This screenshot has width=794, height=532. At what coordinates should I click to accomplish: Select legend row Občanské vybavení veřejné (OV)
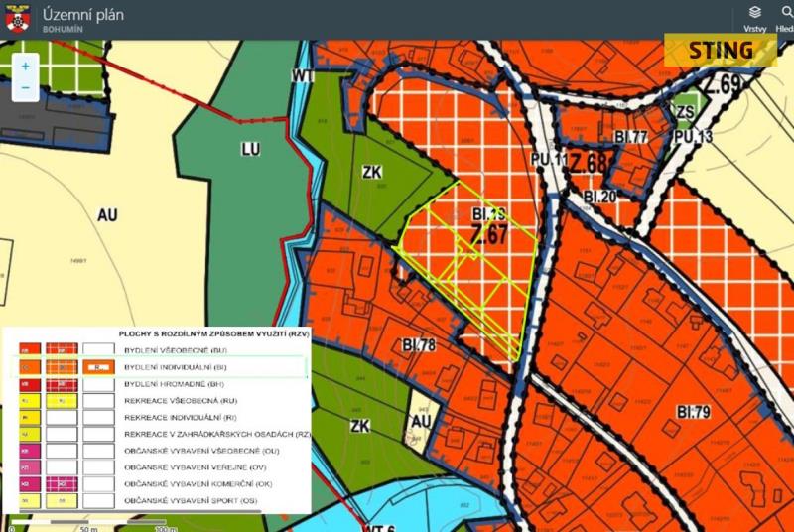click(195, 467)
